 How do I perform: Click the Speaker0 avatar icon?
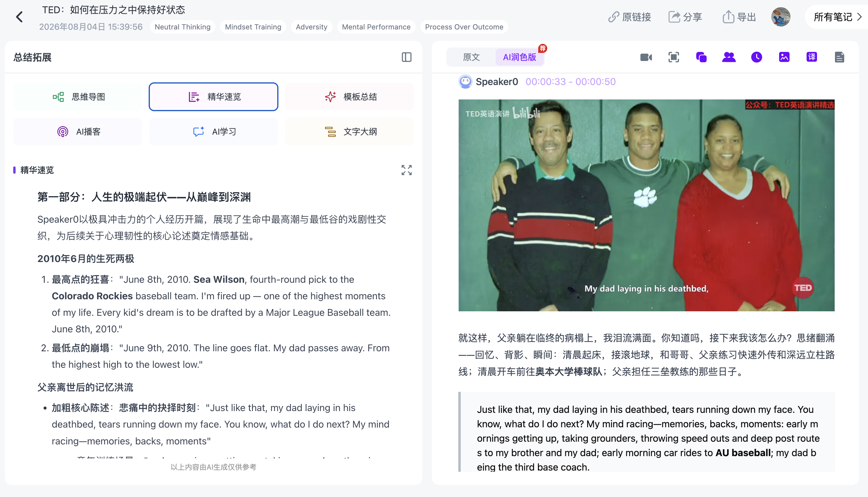click(465, 82)
